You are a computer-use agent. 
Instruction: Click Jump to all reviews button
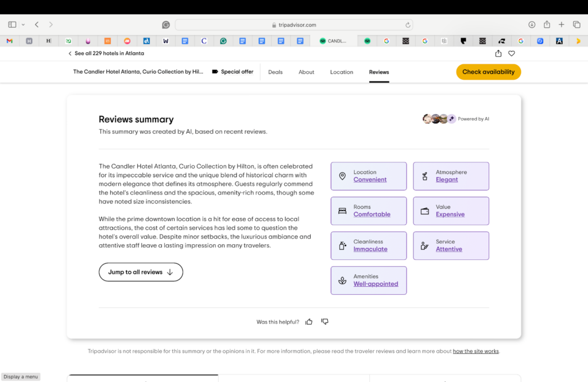pyautogui.click(x=141, y=272)
